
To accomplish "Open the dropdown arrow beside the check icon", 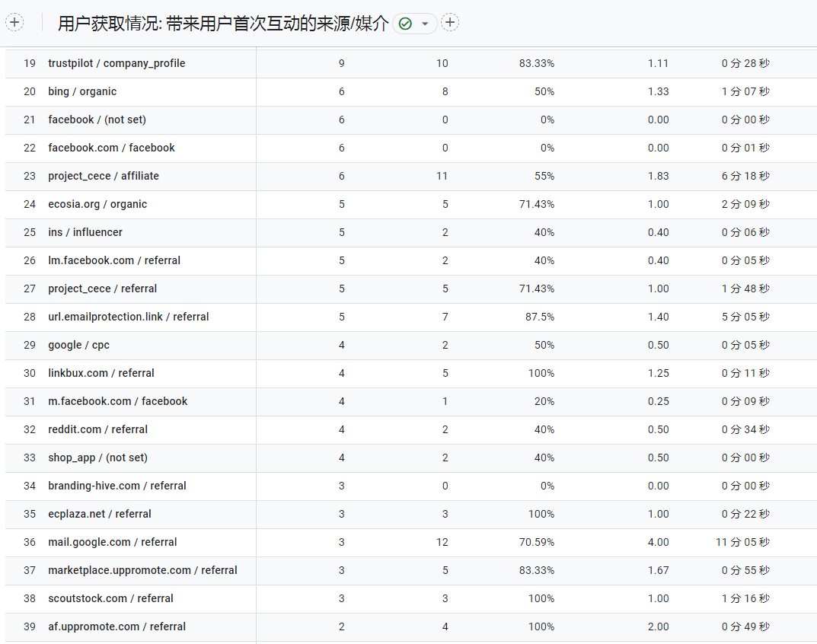I will [x=425, y=24].
